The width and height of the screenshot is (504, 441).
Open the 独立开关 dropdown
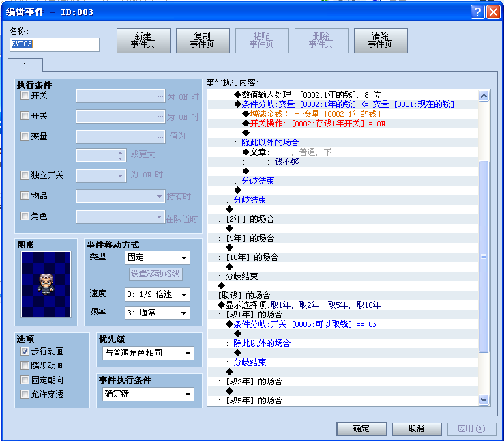tap(101, 176)
